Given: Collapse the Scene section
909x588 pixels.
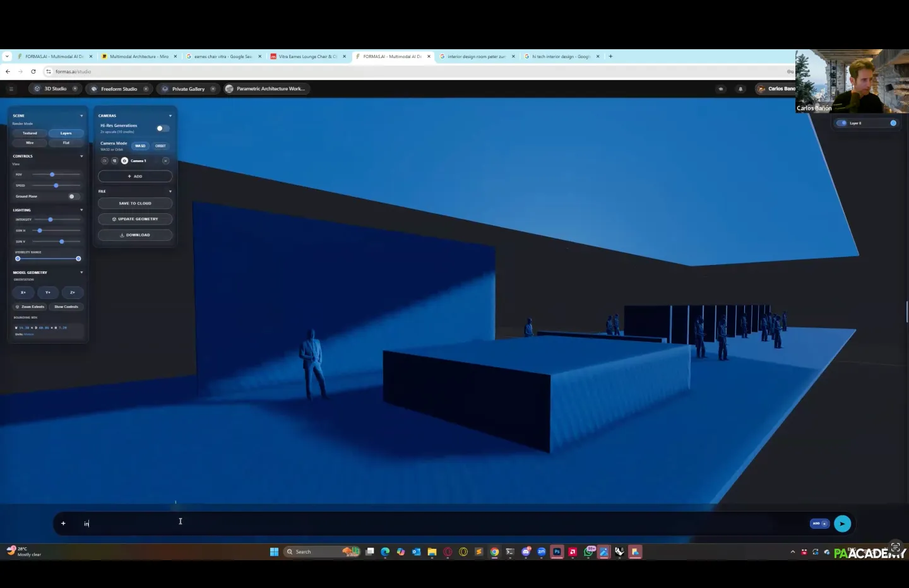Looking at the screenshot, I should coord(81,116).
